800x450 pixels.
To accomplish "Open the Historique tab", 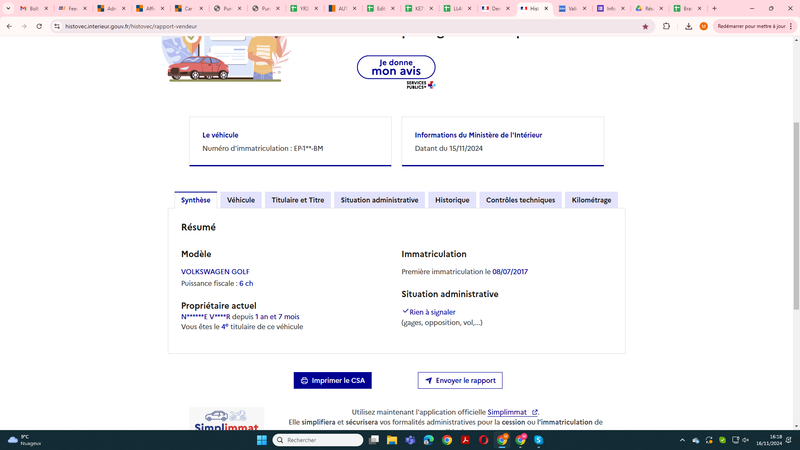I will pos(452,200).
